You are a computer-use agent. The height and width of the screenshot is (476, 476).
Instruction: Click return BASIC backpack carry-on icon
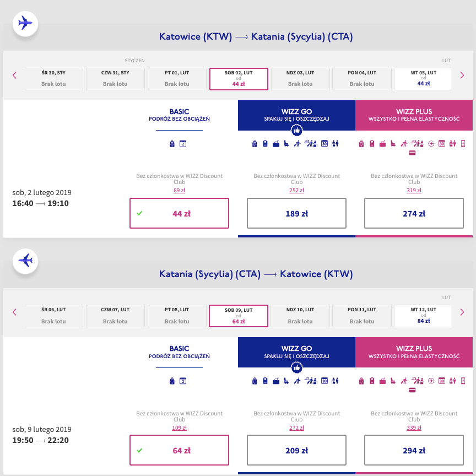tap(172, 381)
